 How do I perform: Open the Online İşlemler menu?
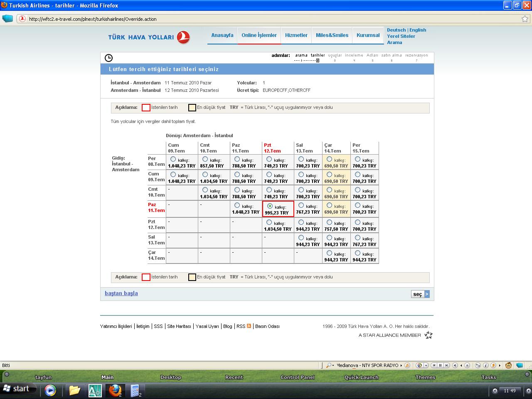click(x=259, y=35)
